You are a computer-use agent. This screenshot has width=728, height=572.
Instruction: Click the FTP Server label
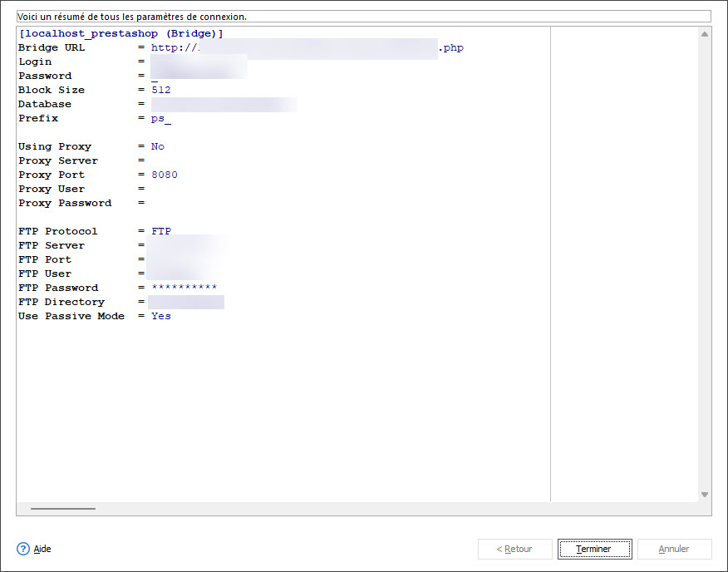pos(52,245)
